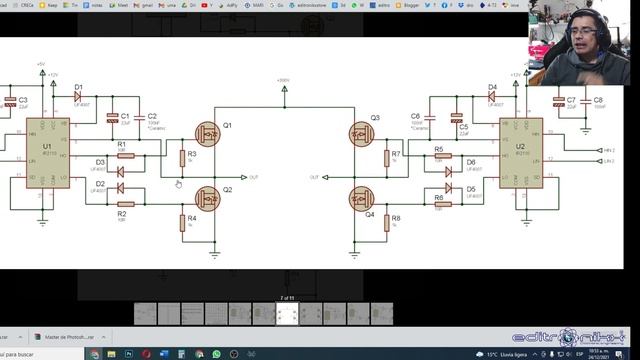The width and height of the screenshot is (640, 360).
Task: Open the editronikxstore bookmark
Action: click(308, 5)
